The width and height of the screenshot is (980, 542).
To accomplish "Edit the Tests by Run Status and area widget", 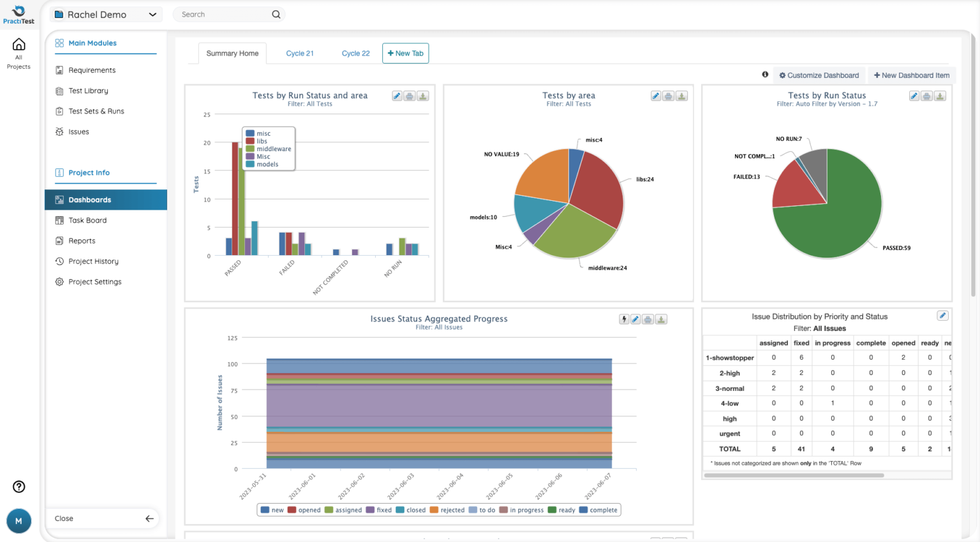I will 397,96.
